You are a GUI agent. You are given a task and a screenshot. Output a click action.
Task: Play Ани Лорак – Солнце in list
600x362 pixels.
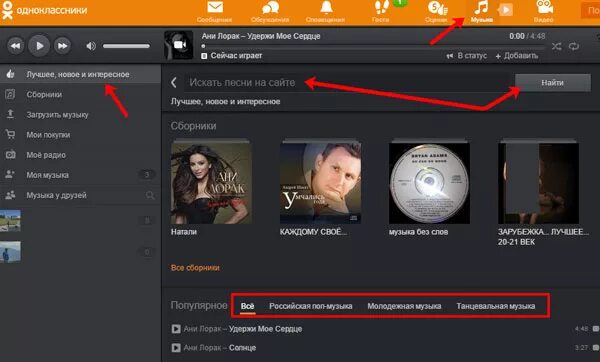coord(176,348)
